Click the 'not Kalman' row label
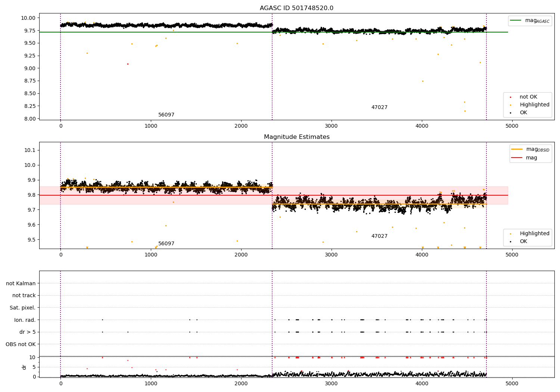Viewport: 560px width, 392px height. coord(21,283)
